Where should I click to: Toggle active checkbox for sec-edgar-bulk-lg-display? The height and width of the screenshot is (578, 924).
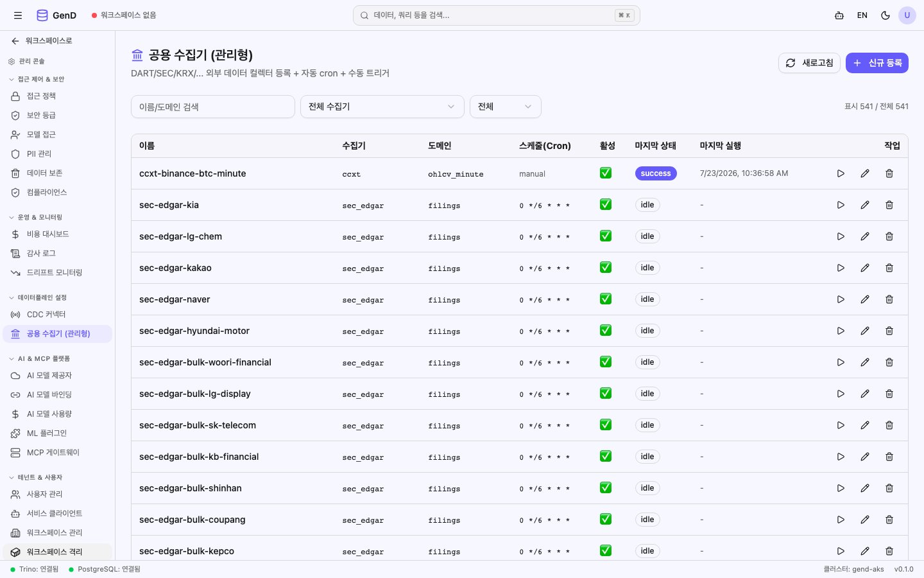click(x=606, y=393)
